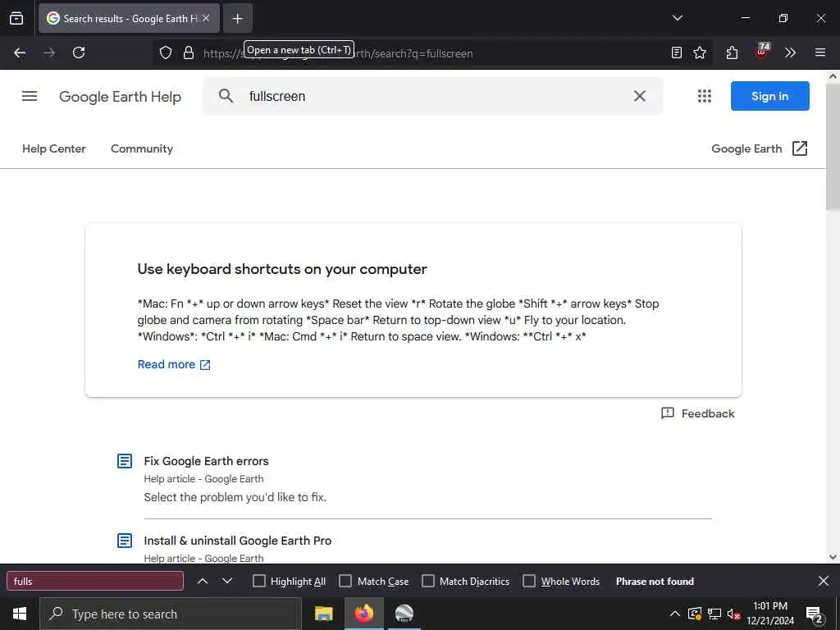Viewport: 840px width, 630px height.
Task: Send Feedback on search results
Action: pos(698,413)
